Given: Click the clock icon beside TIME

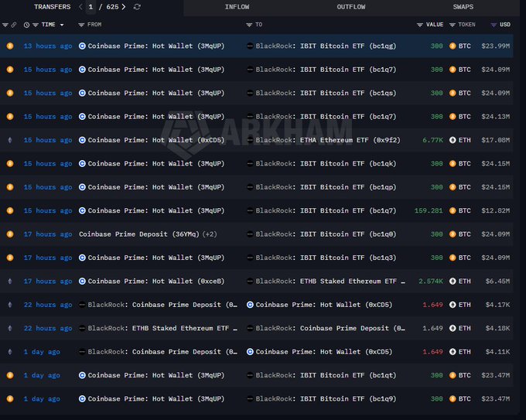Looking at the screenshot, I should coord(26,25).
